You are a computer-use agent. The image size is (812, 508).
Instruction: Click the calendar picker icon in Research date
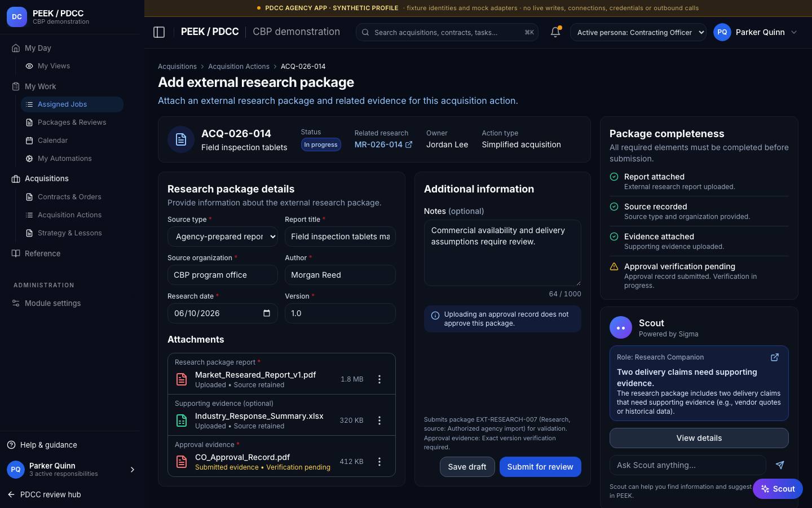pos(267,313)
